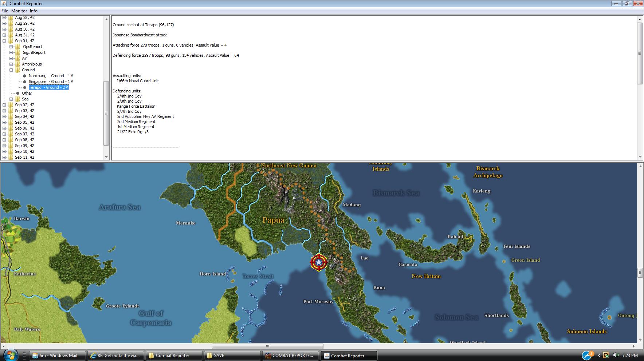Click the Sea folder icon
Image resolution: width=644 pixels, height=361 pixels.
(x=17, y=99)
